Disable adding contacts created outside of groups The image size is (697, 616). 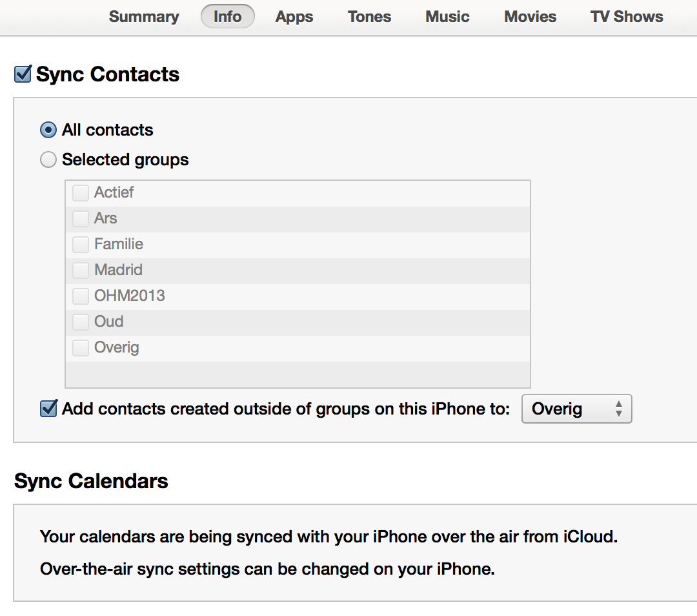click(48, 408)
